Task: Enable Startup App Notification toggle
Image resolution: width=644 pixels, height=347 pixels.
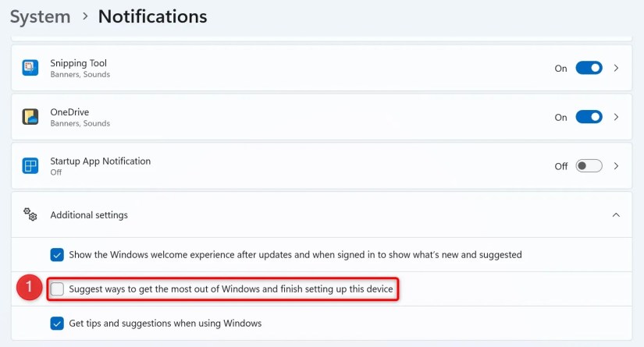Action: [x=589, y=166]
